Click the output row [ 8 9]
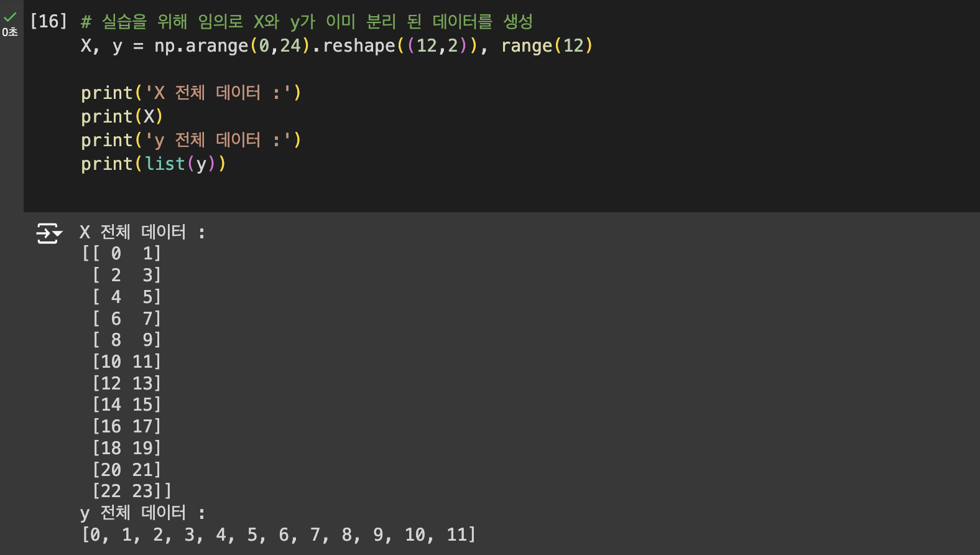 click(x=127, y=340)
